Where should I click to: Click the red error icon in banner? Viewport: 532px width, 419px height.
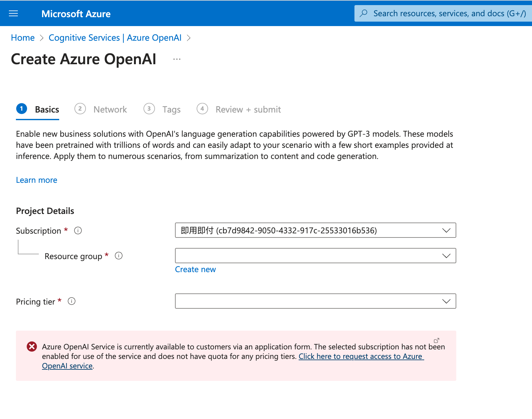[x=32, y=347]
